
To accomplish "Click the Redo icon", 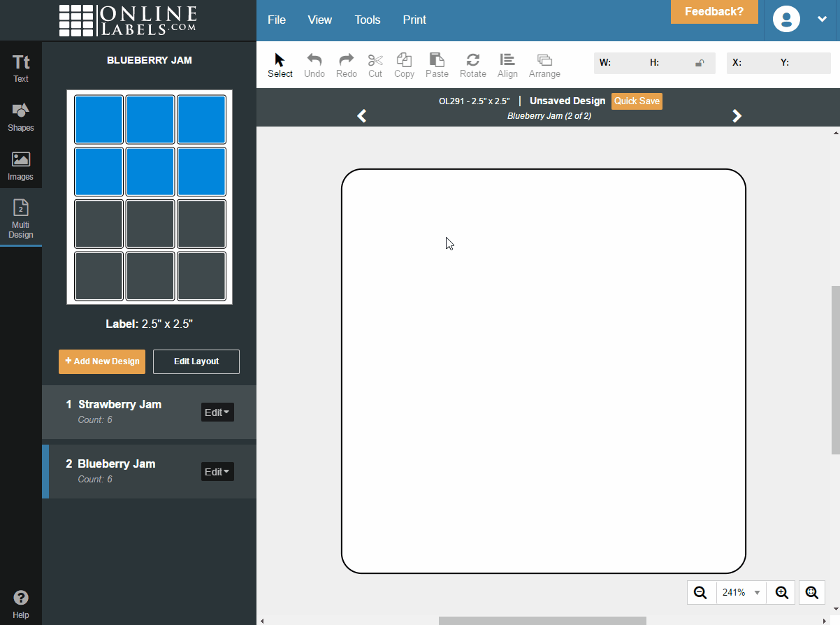I will pyautogui.click(x=346, y=64).
